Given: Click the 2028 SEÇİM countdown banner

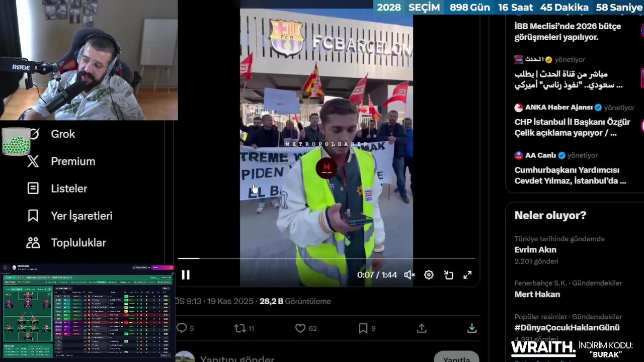Looking at the screenshot, I should tap(509, 8).
